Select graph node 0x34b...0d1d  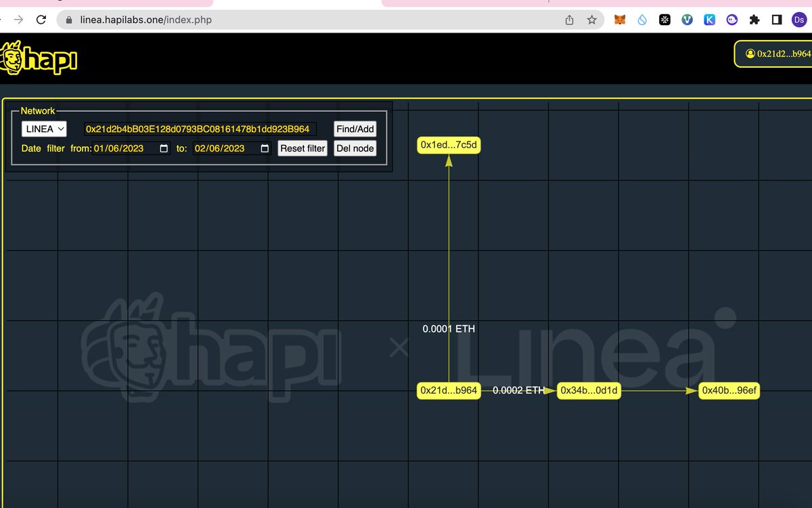coord(589,390)
